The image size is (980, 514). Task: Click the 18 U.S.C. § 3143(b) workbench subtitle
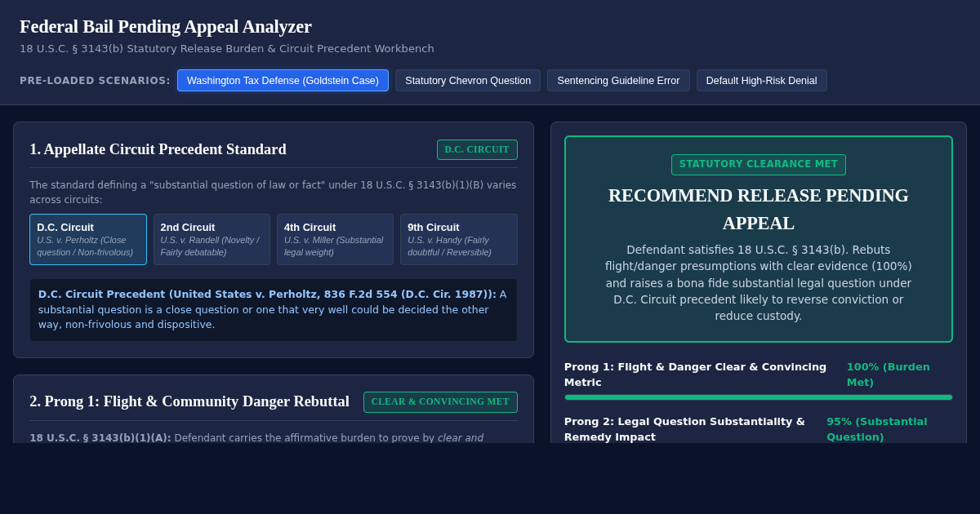coord(227,49)
